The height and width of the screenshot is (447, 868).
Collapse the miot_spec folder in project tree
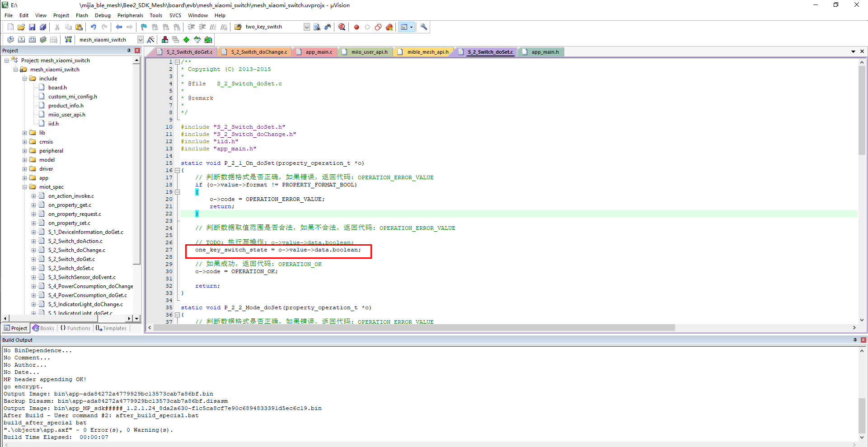(25, 187)
